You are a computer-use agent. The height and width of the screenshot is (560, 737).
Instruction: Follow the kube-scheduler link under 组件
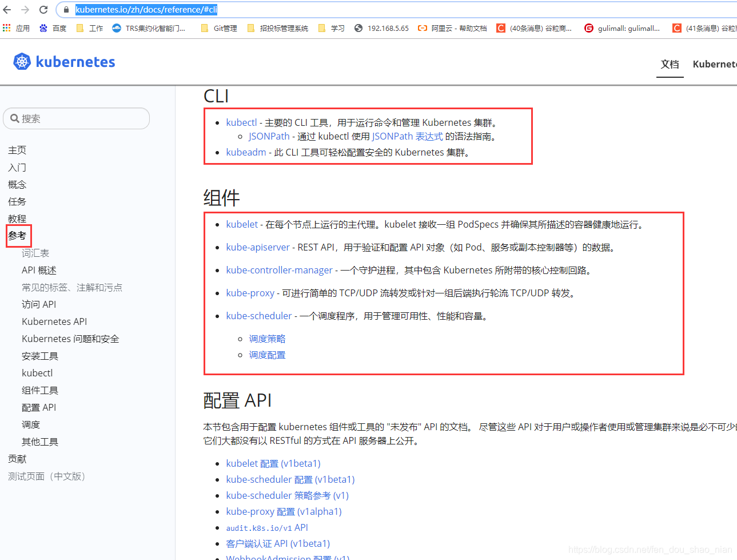click(x=259, y=316)
